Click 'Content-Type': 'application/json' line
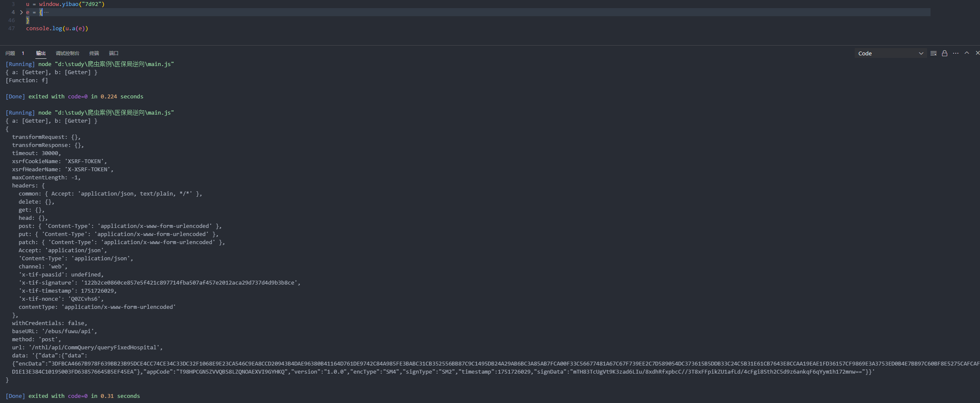 [x=76, y=259]
